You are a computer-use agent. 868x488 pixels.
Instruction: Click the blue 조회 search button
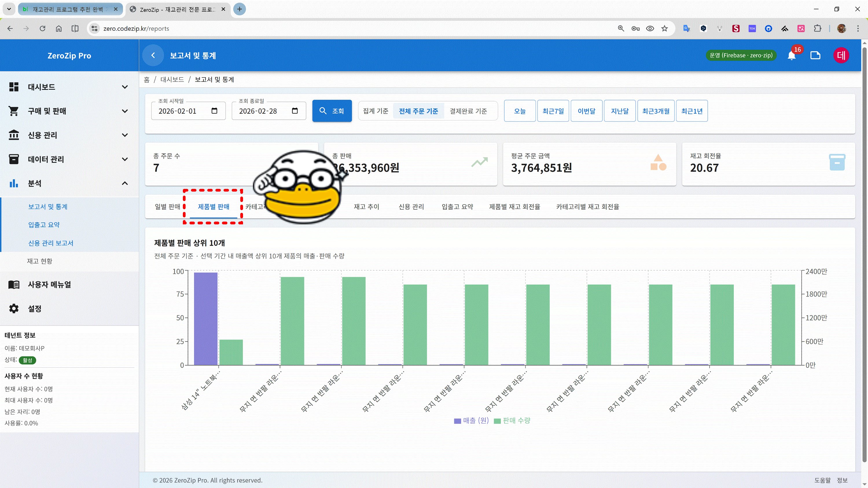pyautogui.click(x=332, y=111)
